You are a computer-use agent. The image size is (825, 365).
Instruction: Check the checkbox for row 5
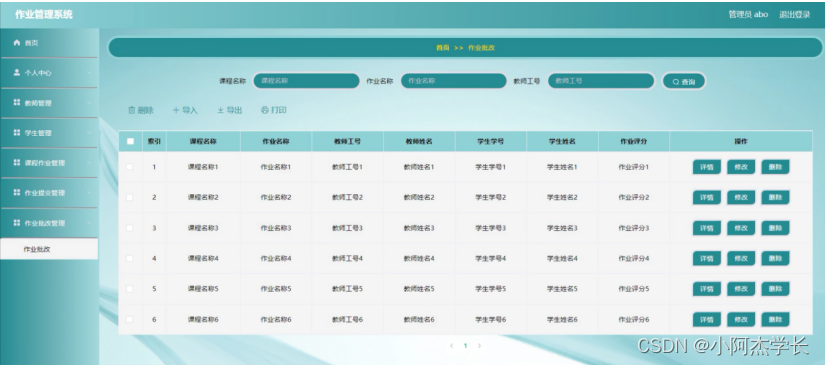130,289
